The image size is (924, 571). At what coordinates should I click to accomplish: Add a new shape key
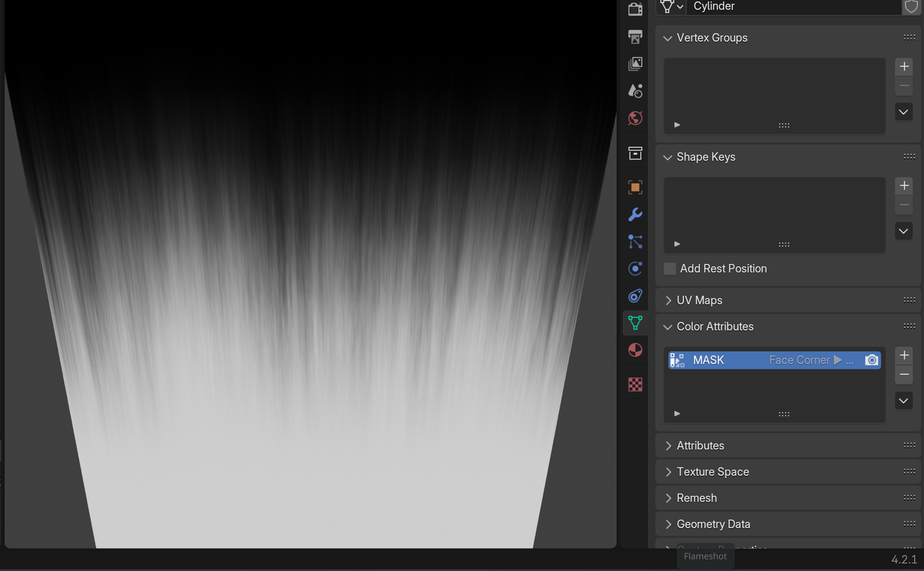tap(904, 186)
